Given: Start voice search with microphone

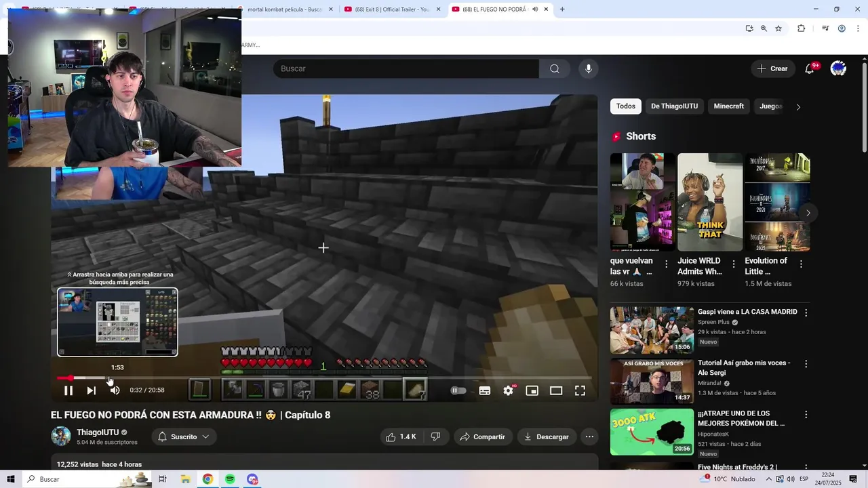Looking at the screenshot, I should 589,68.
